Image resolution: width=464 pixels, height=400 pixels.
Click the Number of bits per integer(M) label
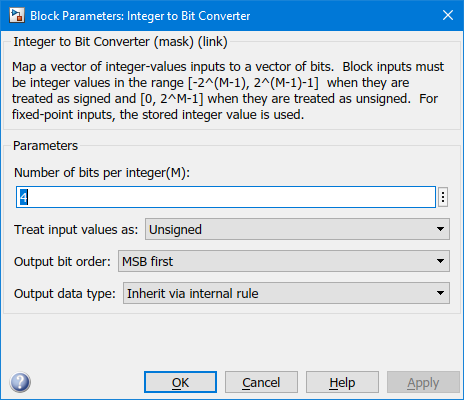102,173
